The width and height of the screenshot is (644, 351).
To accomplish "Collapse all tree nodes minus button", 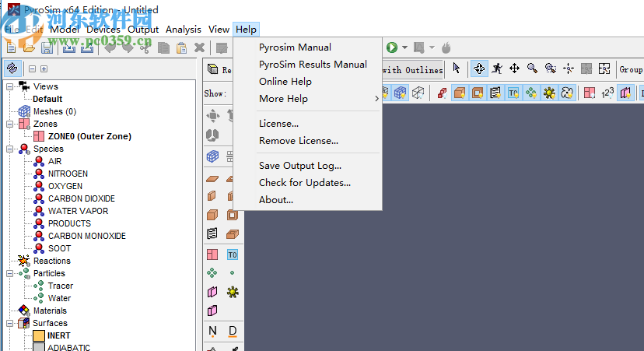I will point(32,68).
